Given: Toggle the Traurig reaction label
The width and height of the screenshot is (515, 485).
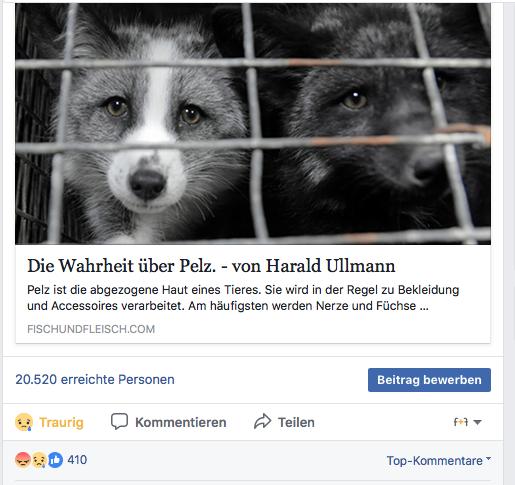Looking at the screenshot, I should point(61,422).
